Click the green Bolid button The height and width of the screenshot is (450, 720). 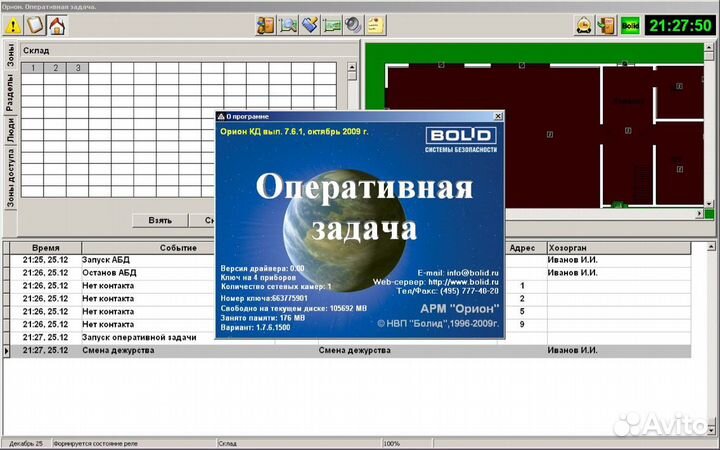click(x=630, y=25)
